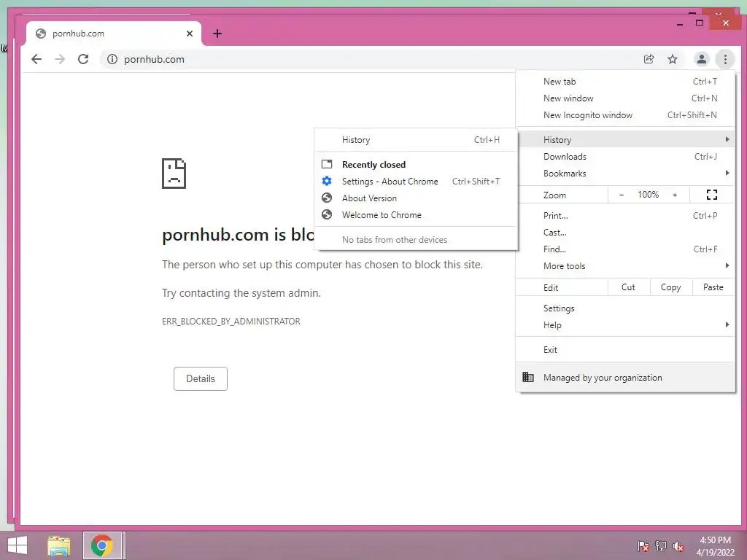Open Settings from Chrome menu

click(x=625, y=308)
